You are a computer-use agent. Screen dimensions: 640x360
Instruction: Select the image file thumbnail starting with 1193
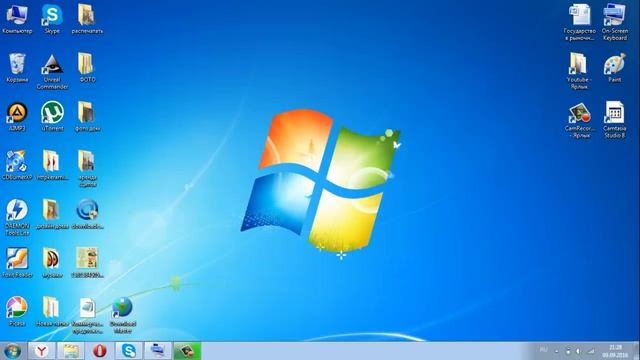pos(87,263)
